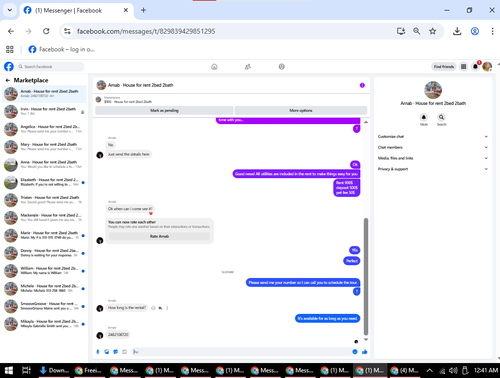Open the Tristan conversation in list
The height and width of the screenshot is (378, 500).
coord(44,200)
